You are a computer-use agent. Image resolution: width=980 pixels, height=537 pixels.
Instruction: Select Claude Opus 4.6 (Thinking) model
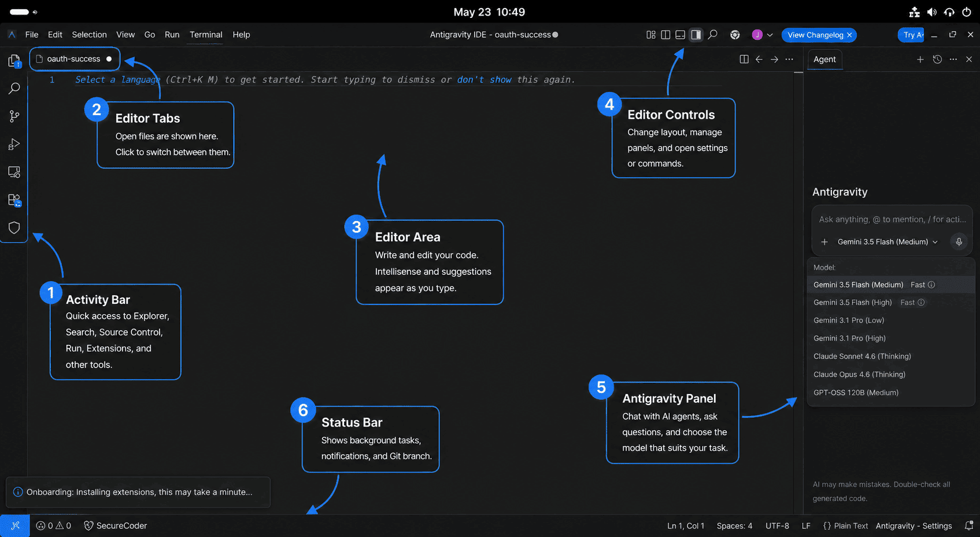coord(891,374)
